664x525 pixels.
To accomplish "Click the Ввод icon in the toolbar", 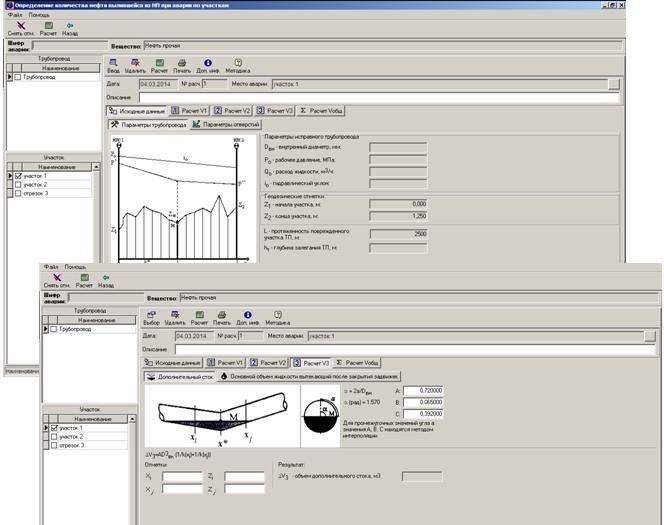I will click(x=113, y=64).
